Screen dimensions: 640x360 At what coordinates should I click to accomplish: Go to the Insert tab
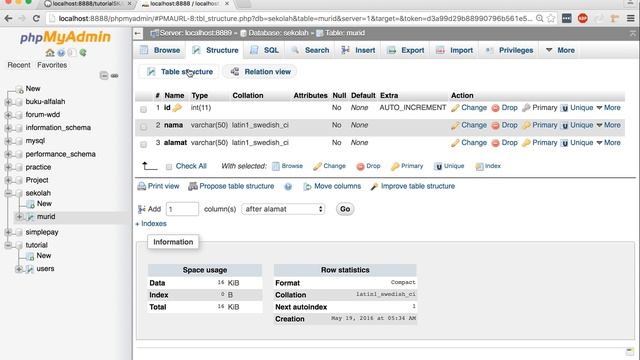tap(358, 50)
